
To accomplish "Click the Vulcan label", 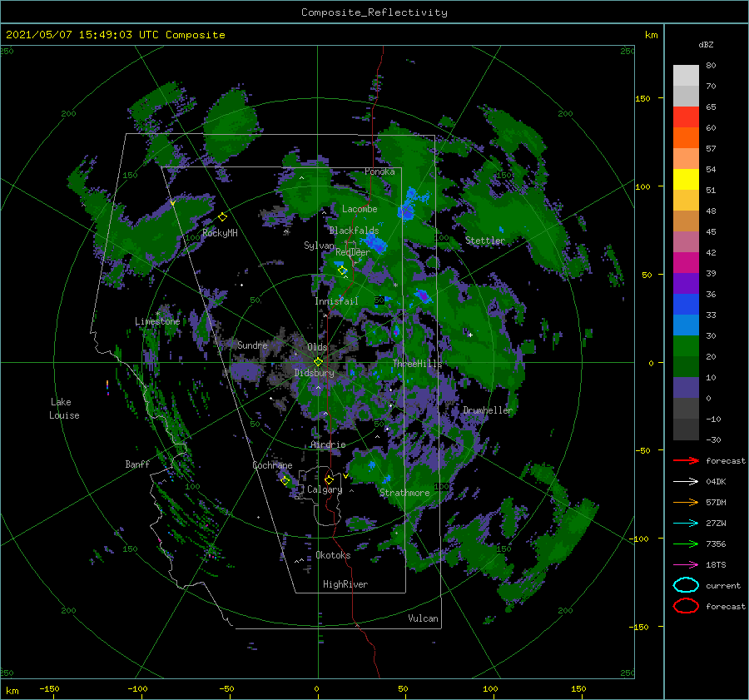I will coord(423,618).
